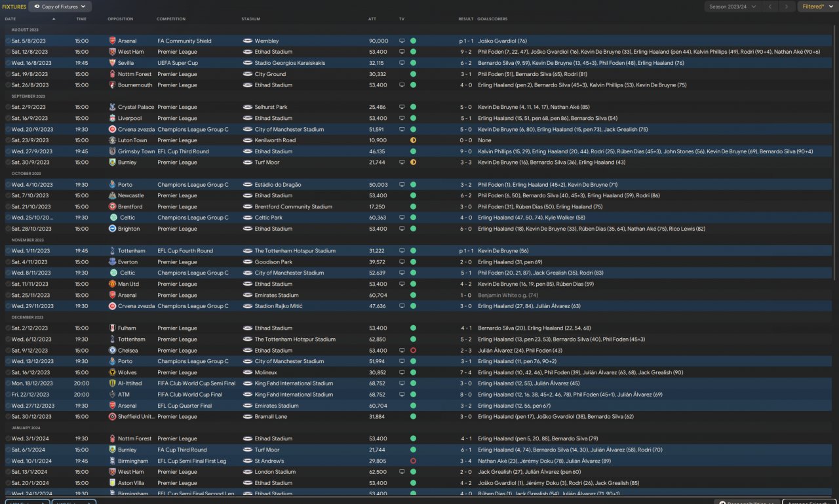
Task: Click the Man Utd club badge
Action: [x=113, y=284]
